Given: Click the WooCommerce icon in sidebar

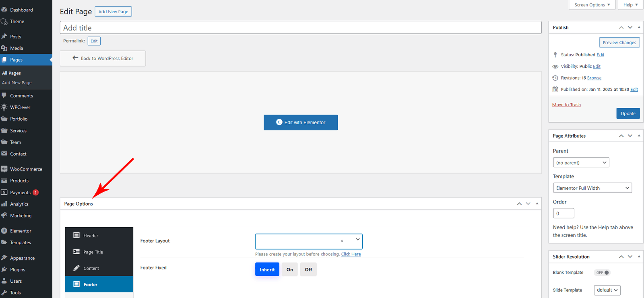Looking at the screenshot, I should [x=4, y=169].
